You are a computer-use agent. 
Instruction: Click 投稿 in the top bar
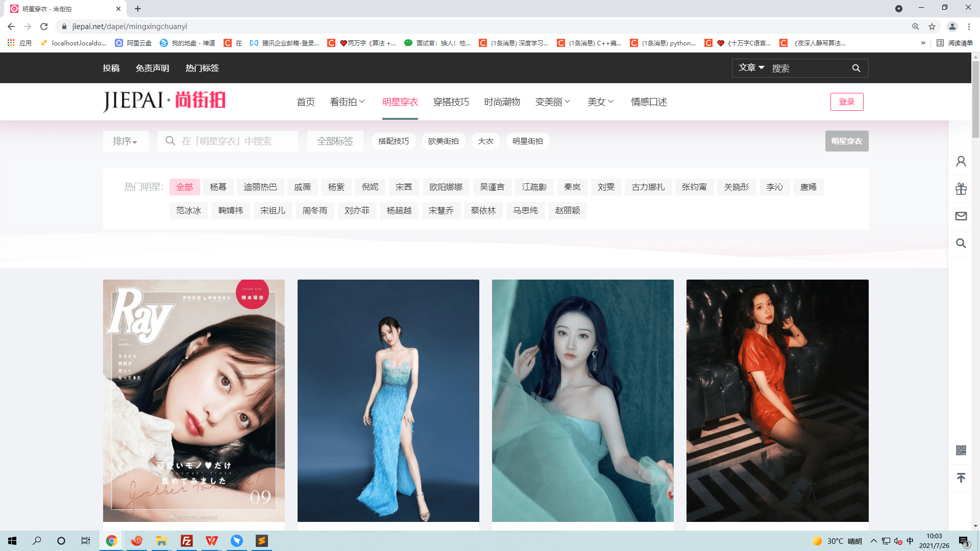[x=111, y=68]
